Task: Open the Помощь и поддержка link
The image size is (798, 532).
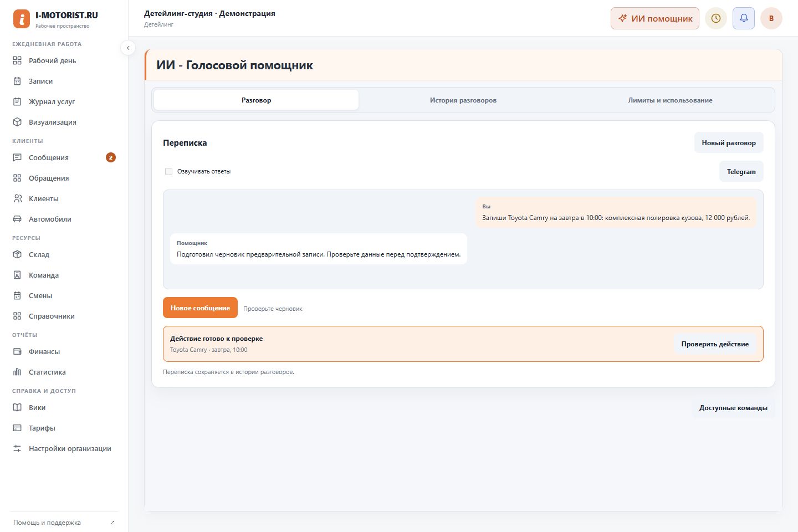Action: click(64, 523)
